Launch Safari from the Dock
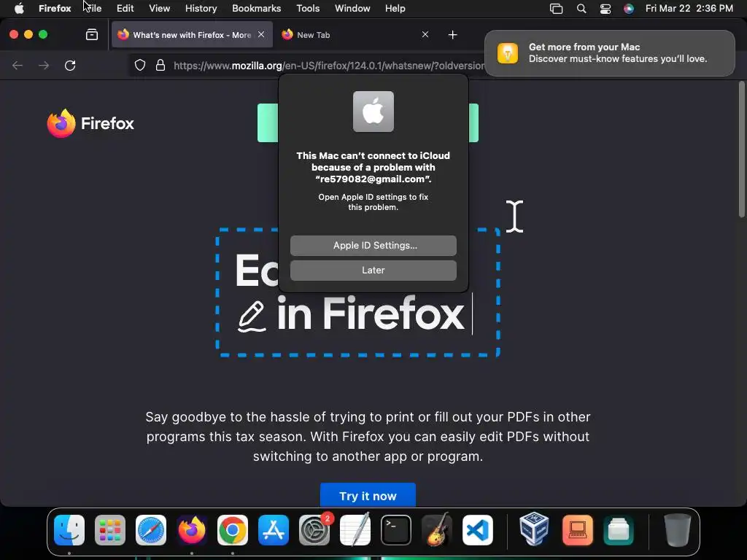The width and height of the screenshot is (747, 560). pyautogui.click(x=151, y=530)
